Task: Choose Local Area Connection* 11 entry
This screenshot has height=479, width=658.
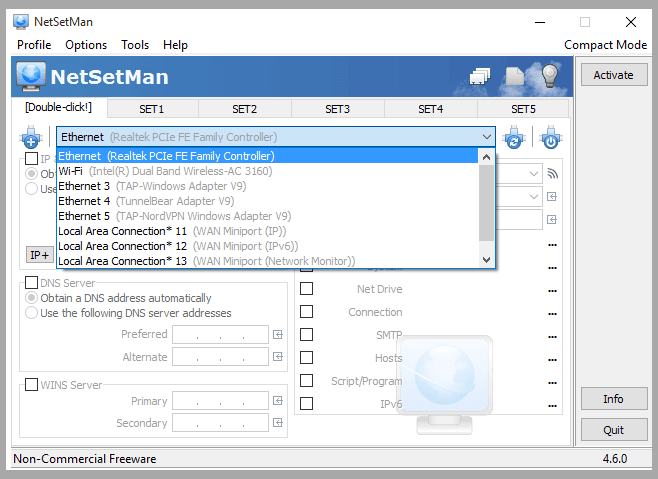Action: click(x=268, y=231)
